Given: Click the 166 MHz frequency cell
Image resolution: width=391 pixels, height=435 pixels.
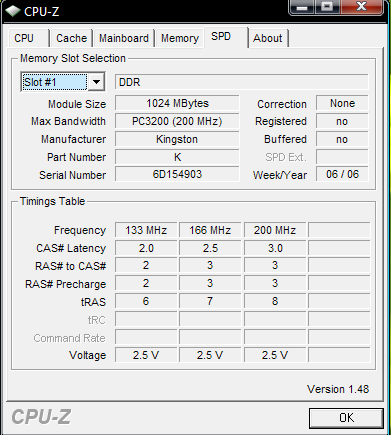Looking at the screenshot, I should [x=210, y=230].
